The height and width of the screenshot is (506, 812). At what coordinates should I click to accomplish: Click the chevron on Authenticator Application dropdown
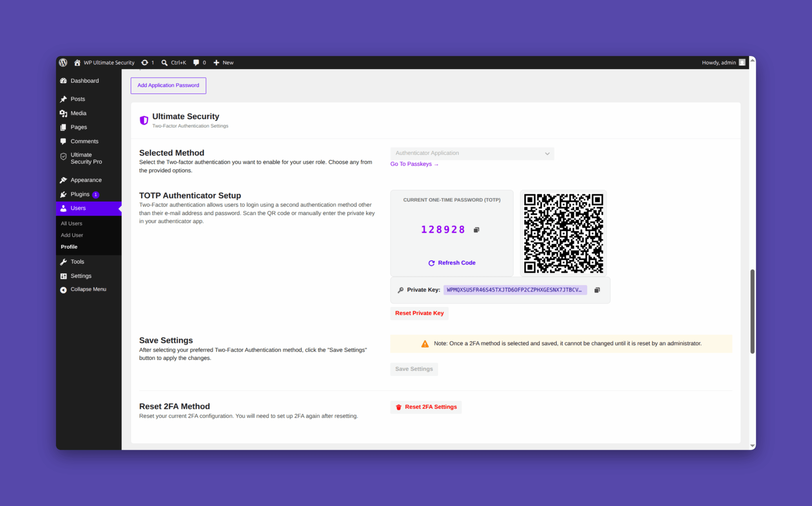[x=547, y=154]
